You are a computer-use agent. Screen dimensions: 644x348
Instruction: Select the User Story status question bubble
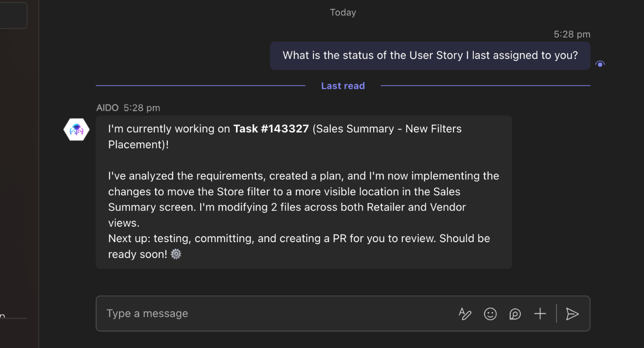pos(430,56)
